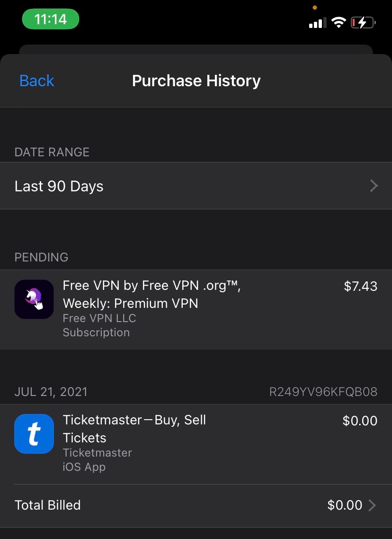Tap the Free VPN LLC developer name
Image resolution: width=392 pixels, height=539 pixels.
pyautogui.click(x=99, y=318)
